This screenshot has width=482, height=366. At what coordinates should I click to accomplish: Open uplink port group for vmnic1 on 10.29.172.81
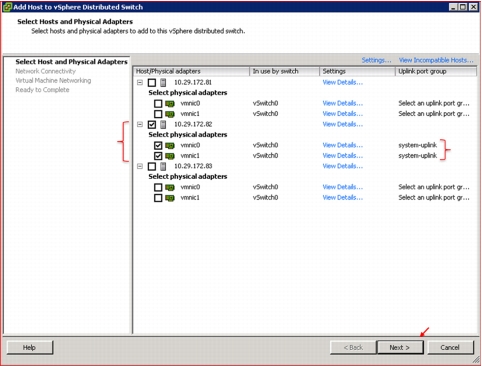pyautogui.click(x=434, y=114)
